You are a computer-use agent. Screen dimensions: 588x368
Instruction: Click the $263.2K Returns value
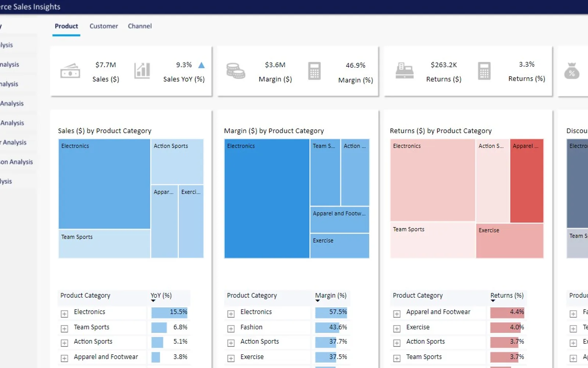coord(444,65)
